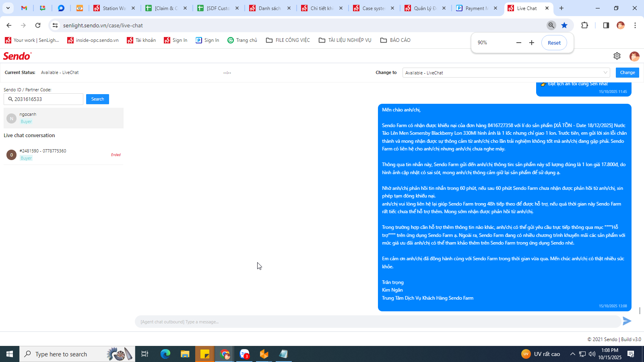The image size is (644, 362).
Task: Open the taskbar clock showing 1:08 PM
Action: coord(610,354)
